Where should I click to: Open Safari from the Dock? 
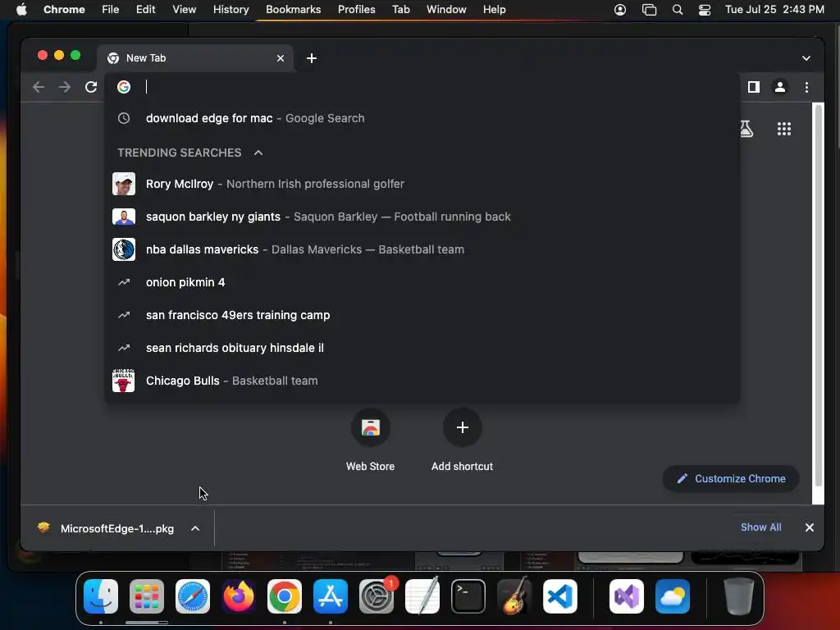pos(193,596)
